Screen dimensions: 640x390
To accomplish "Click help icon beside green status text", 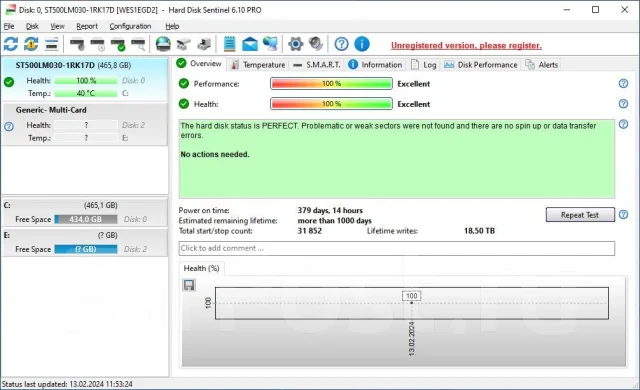I will pos(623,124).
